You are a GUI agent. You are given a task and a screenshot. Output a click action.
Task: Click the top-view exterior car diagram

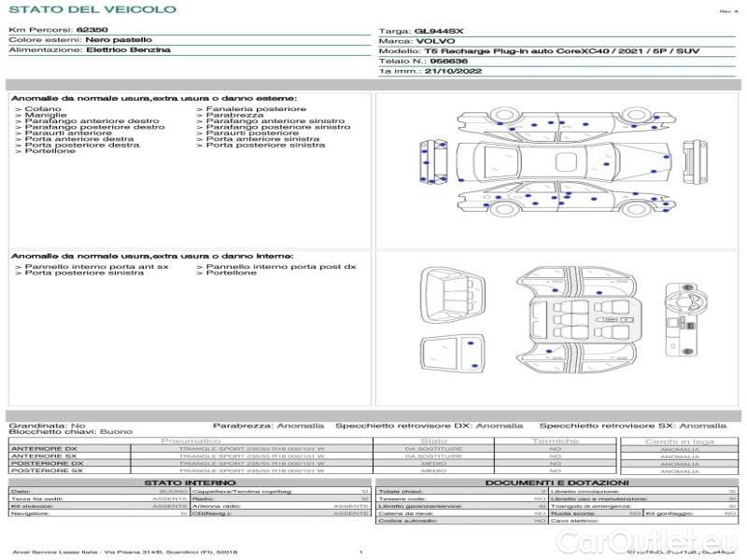pyautogui.click(x=562, y=161)
